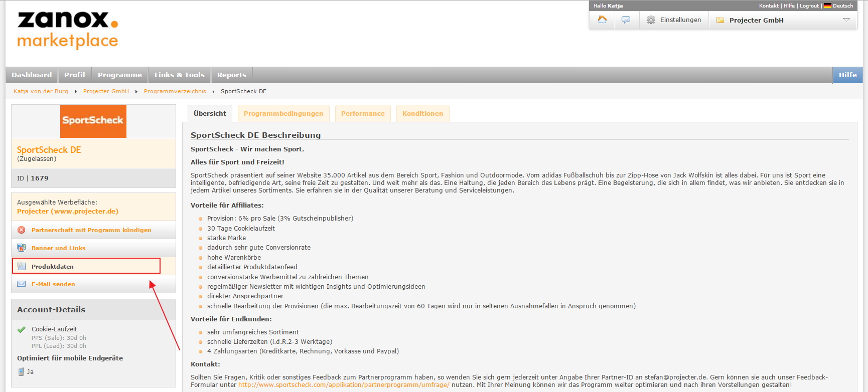
Task: Click the Log-out link
Action: 809,6
